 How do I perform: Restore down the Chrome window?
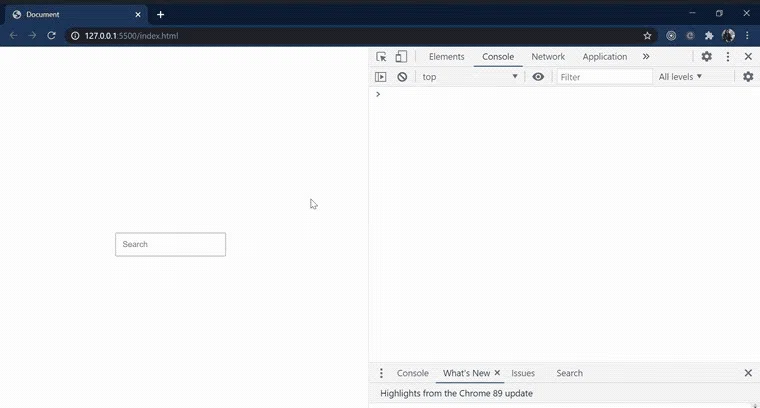coord(719,13)
